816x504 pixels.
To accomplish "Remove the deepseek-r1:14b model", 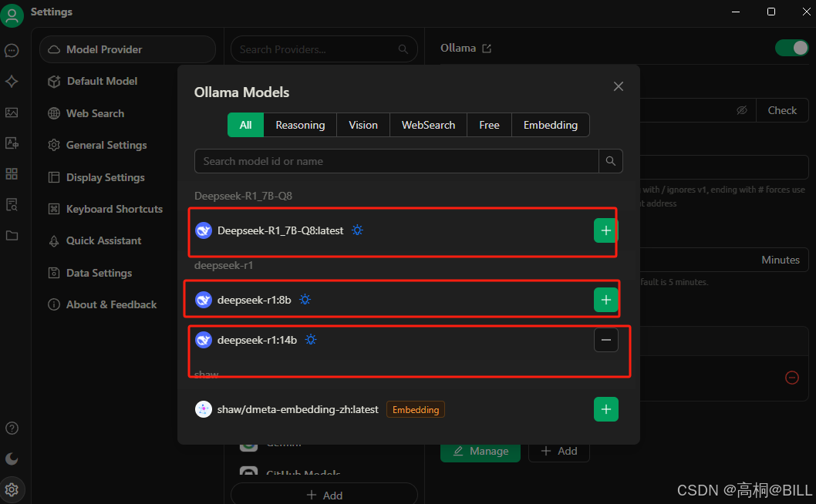I will pyautogui.click(x=605, y=340).
